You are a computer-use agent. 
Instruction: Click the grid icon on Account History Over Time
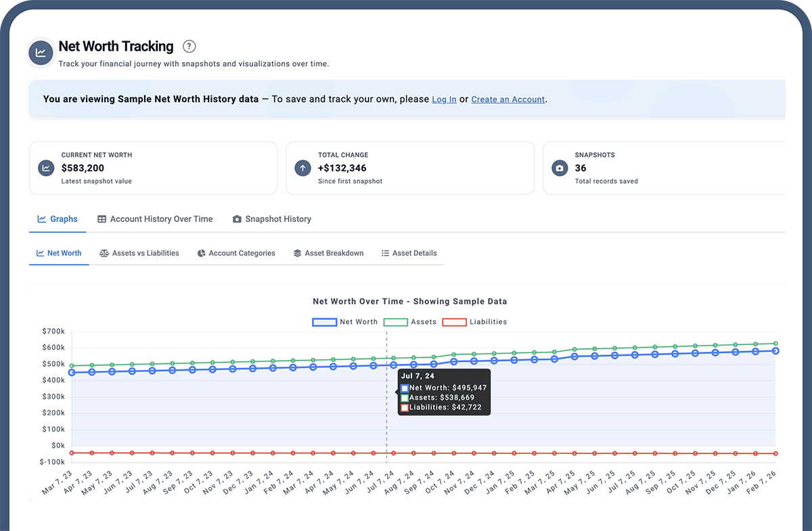(101, 218)
